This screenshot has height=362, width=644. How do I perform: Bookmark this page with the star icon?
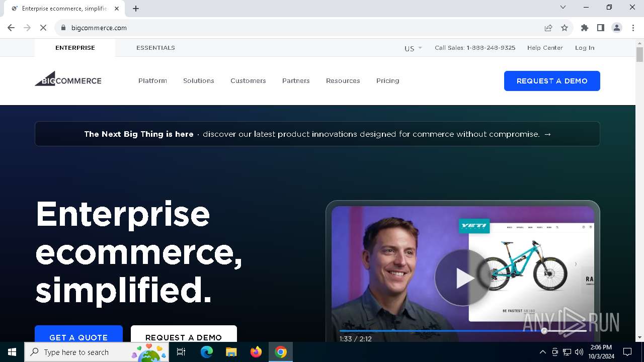[x=565, y=28]
